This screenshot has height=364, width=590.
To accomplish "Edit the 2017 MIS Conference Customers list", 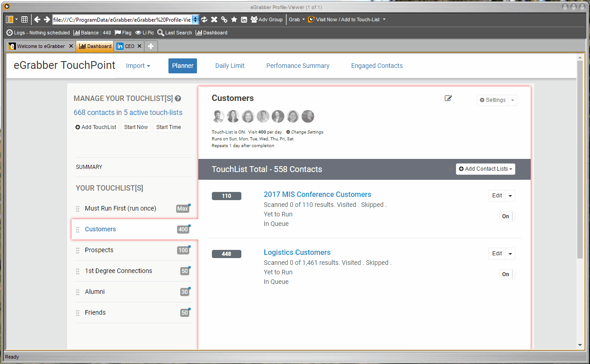I will tap(497, 196).
